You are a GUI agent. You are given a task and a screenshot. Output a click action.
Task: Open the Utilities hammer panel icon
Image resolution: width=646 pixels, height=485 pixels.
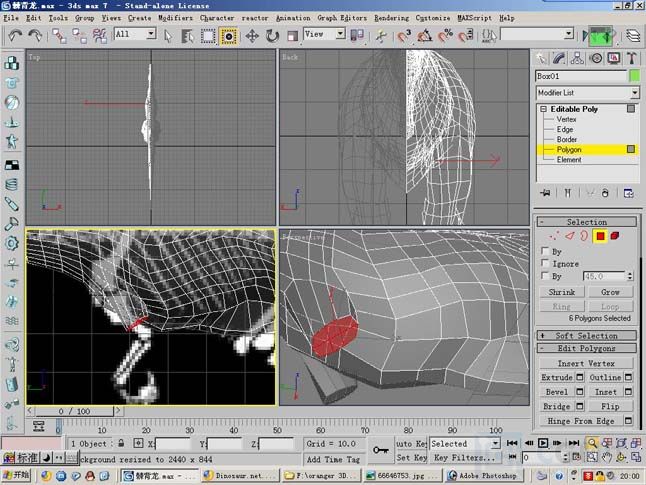tap(632, 58)
